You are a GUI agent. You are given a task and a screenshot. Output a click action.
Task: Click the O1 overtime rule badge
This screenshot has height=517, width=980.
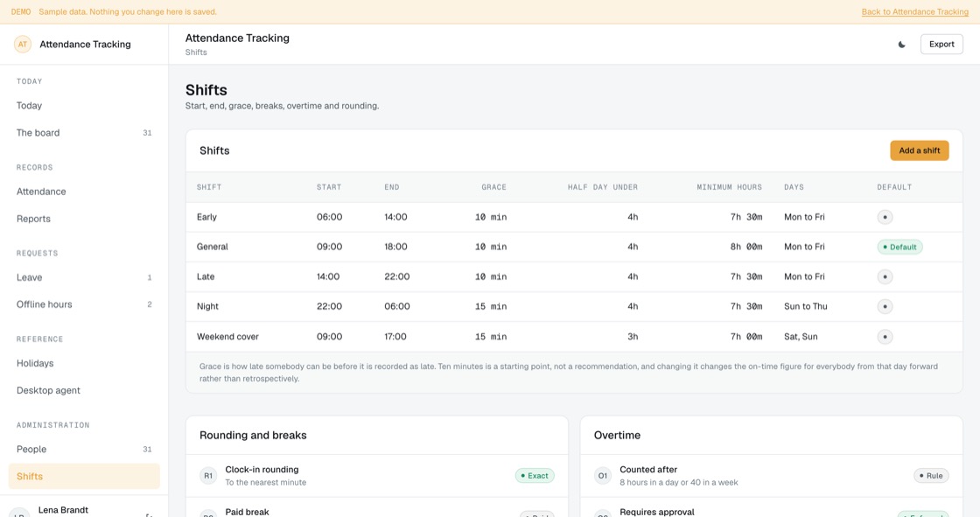603,476
